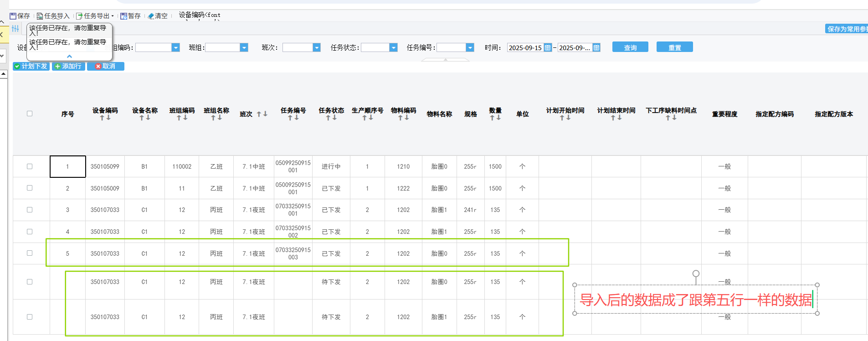Screen dimensions: 868x341
Task: Check the row 2 checkbox (device 350105009)
Action: point(30,188)
